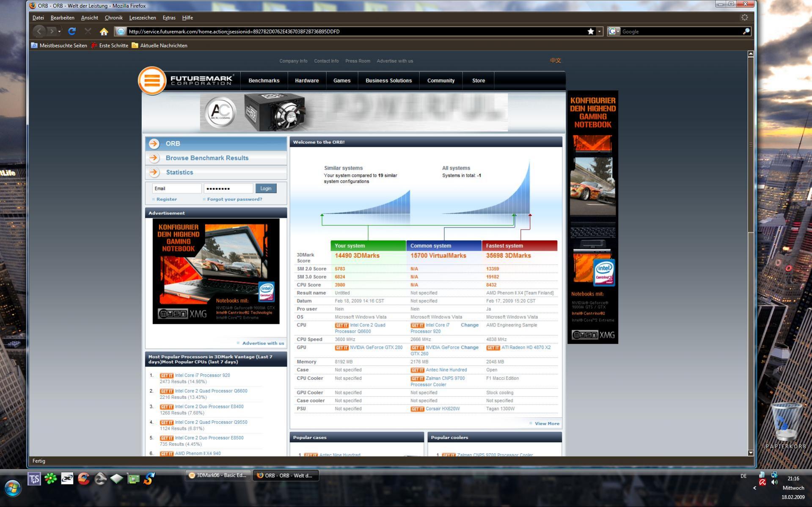Click the volume speaker tray icon

pyautogui.click(x=774, y=482)
